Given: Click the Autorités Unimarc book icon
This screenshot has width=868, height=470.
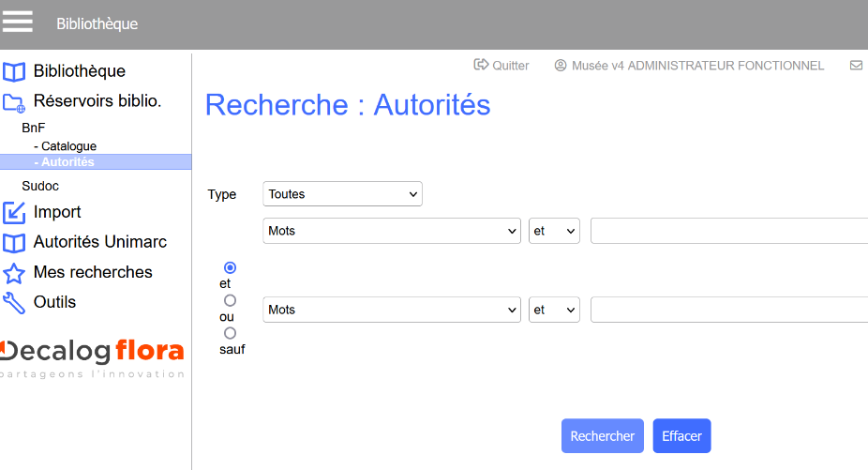Looking at the screenshot, I should [14, 243].
